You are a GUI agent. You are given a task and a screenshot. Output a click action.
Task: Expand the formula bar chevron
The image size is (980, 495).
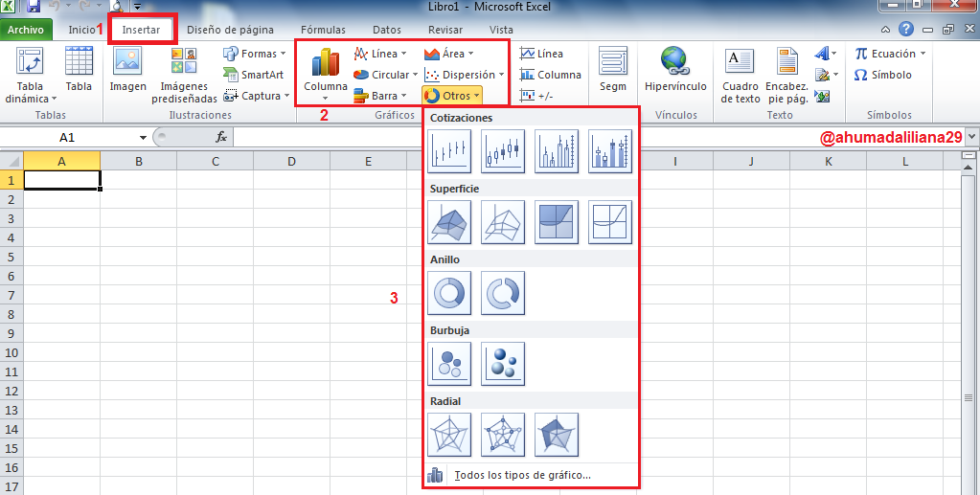click(x=972, y=137)
